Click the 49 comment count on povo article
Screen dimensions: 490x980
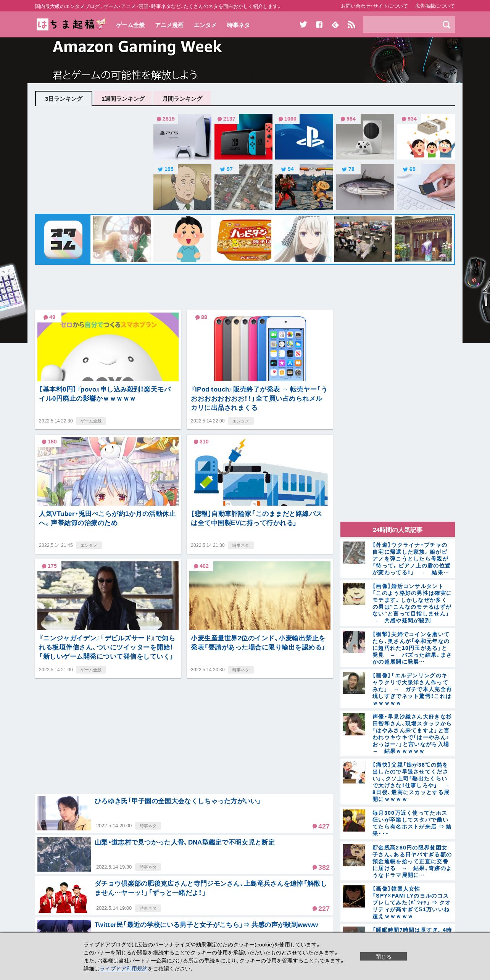[49, 317]
